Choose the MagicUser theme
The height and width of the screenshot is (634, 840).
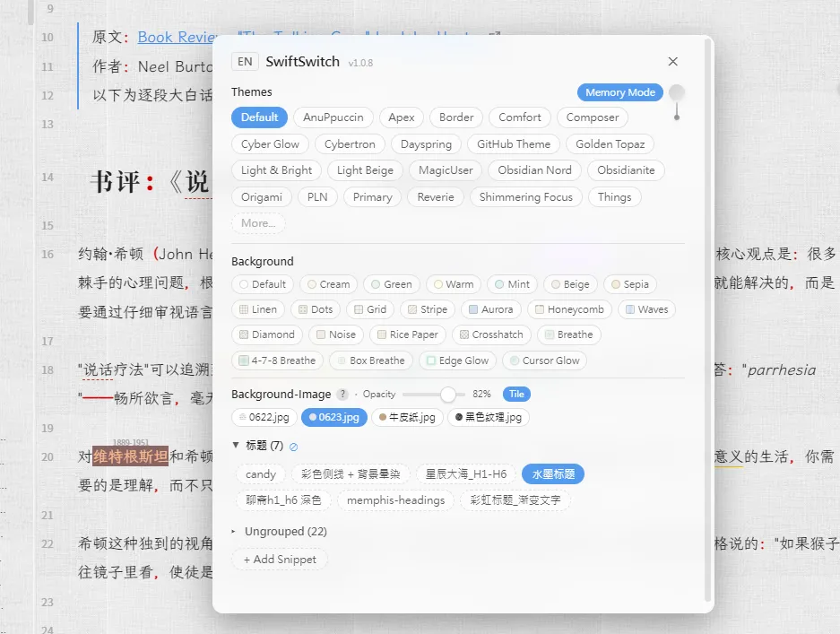[446, 170]
